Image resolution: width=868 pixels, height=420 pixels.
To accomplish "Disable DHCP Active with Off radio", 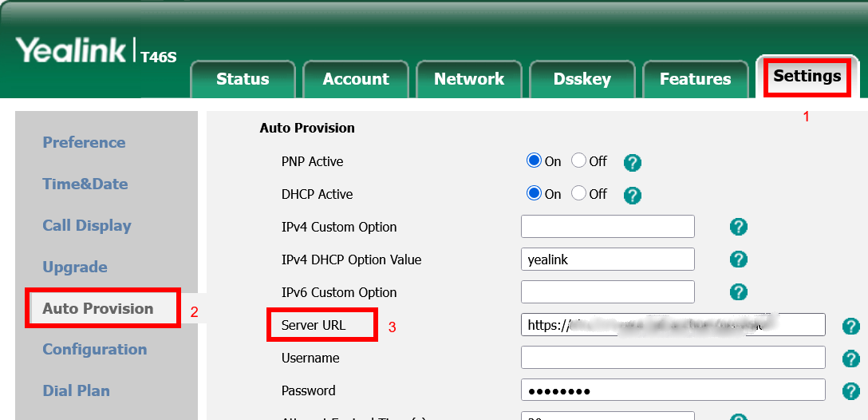I will (x=579, y=194).
